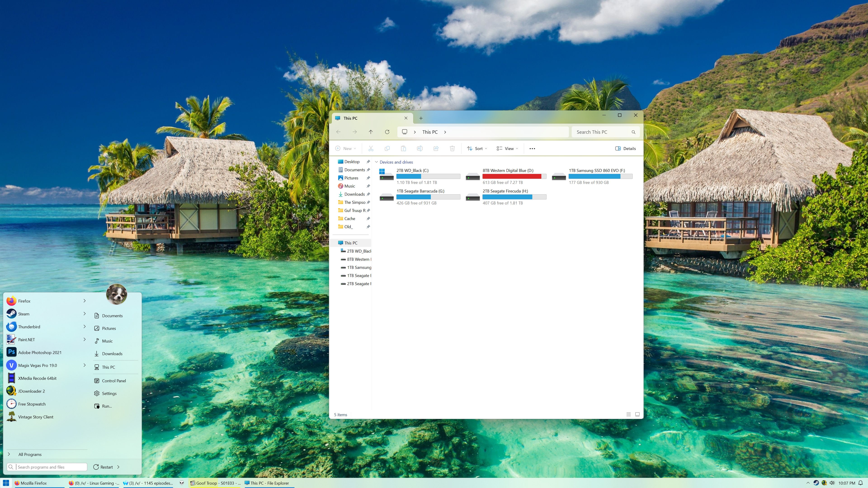Open the View dropdown
Image resolution: width=868 pixels, height=488 pixels.
507,148
